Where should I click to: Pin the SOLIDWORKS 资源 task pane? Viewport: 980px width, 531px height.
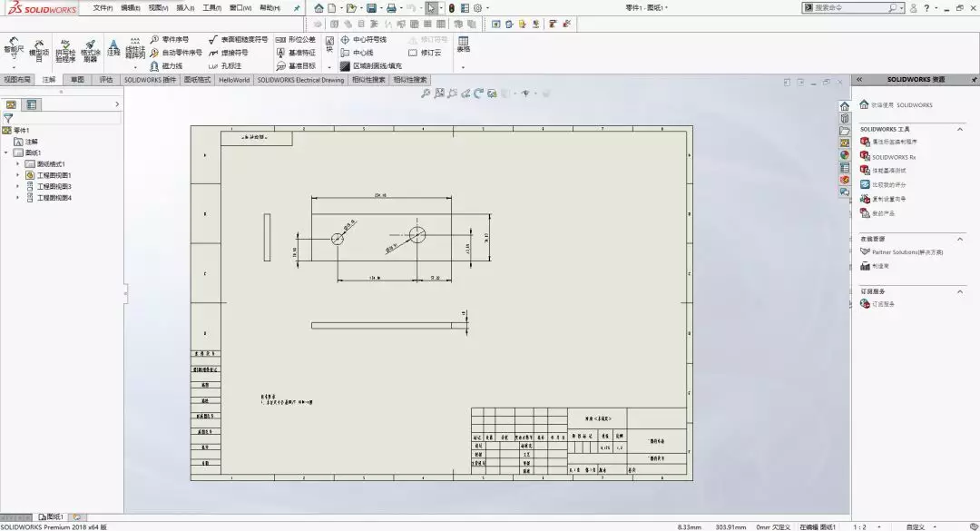[x=972, y=80]
